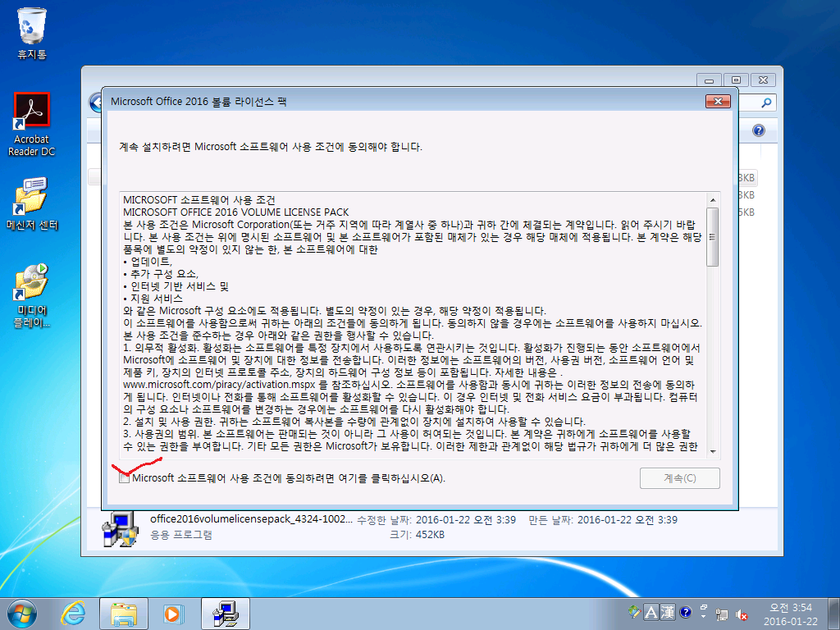Click the license text scrollbar thumb
Screen dimensions: 840x630
tap(713, 237)
